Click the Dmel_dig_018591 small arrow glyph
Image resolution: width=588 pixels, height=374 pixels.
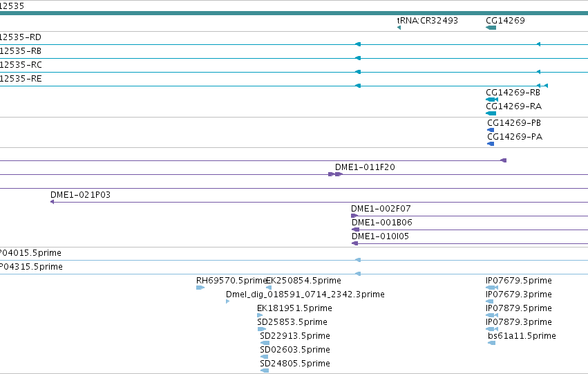point(227,301)
